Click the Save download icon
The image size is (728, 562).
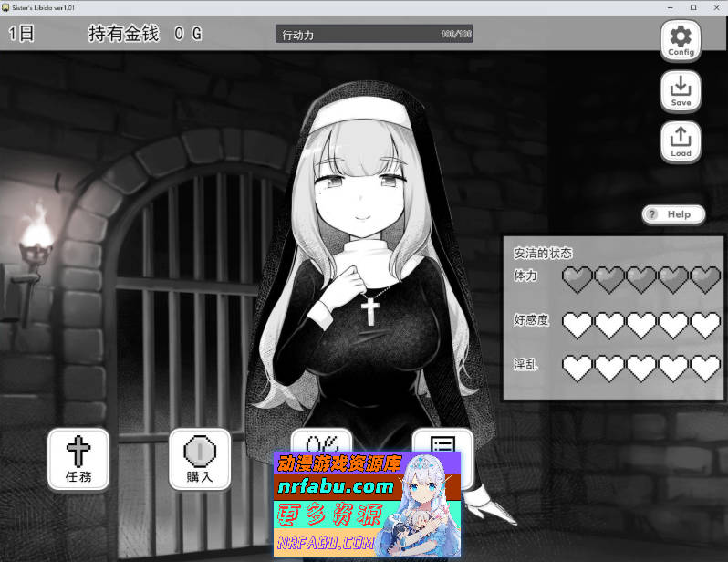(x=681, y=90)
